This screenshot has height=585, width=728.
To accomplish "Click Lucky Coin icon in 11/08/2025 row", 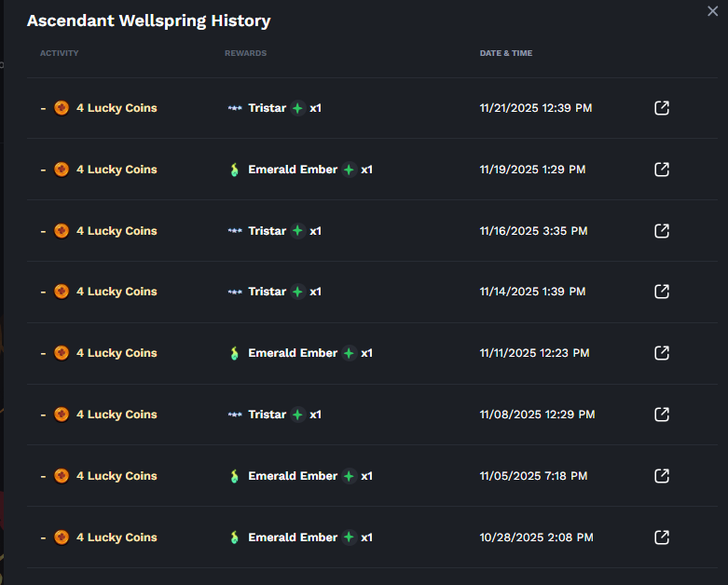I will click(62, 415).
